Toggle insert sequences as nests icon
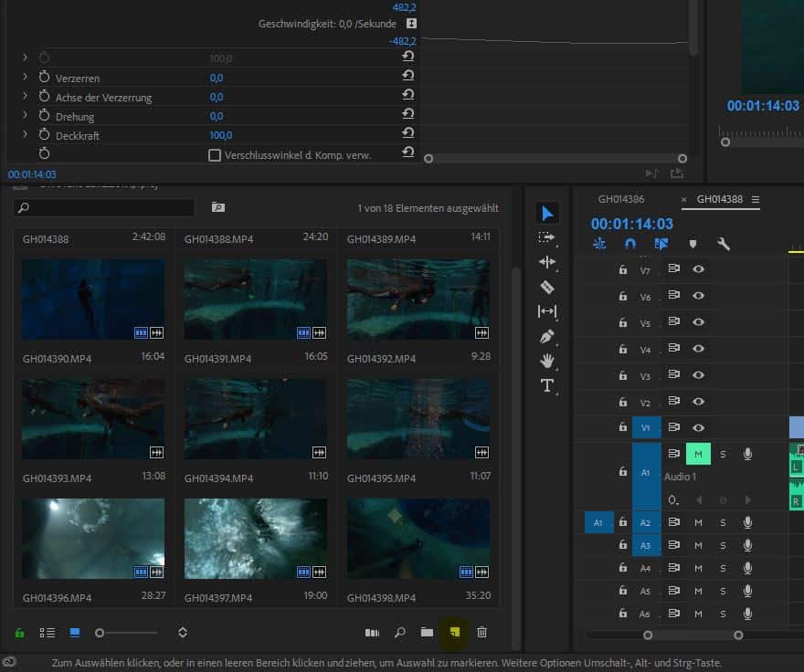The width and height of the screenshot is (804, 672). click(599, 244)
